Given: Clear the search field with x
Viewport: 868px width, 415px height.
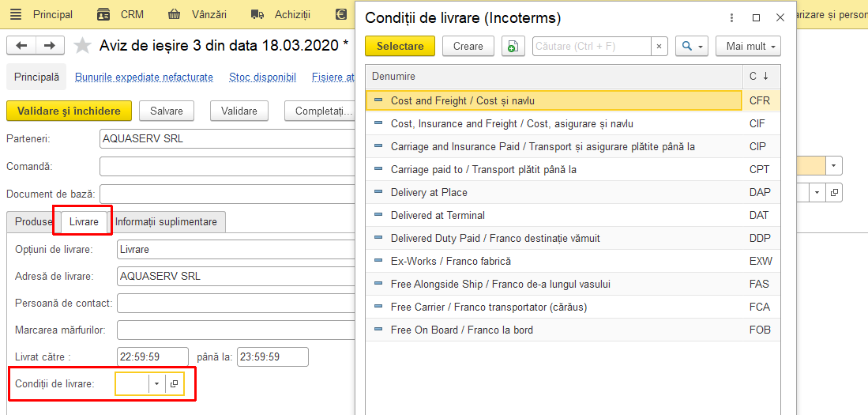Looking at the screenshot, I should (659, 47).
